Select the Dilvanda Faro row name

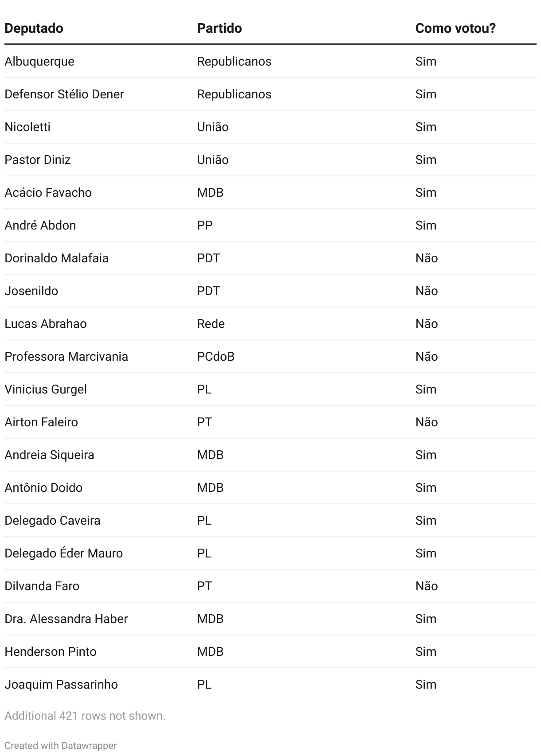pos(42,586)
